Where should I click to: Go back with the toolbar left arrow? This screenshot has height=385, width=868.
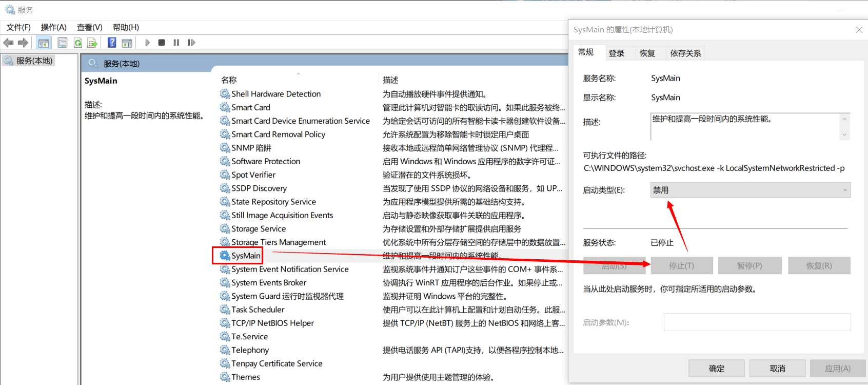[x=8, y=43]
